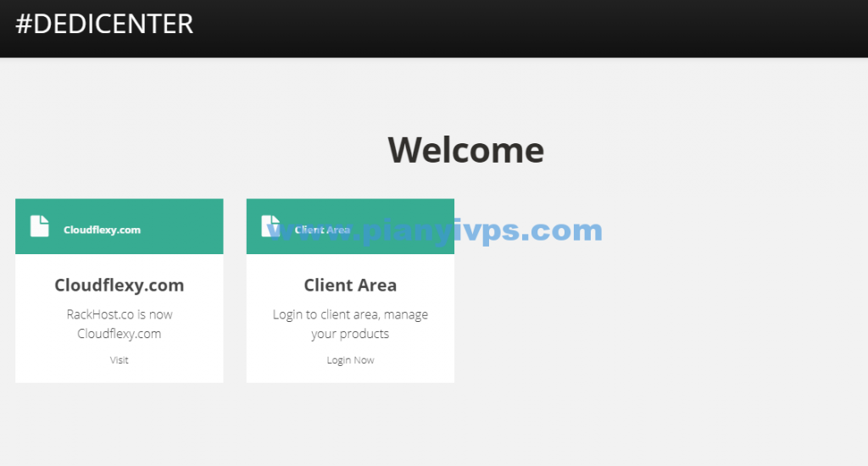Open the bold Client Area card title
Screen dimensions: 868x466
(x=350, y=285)
